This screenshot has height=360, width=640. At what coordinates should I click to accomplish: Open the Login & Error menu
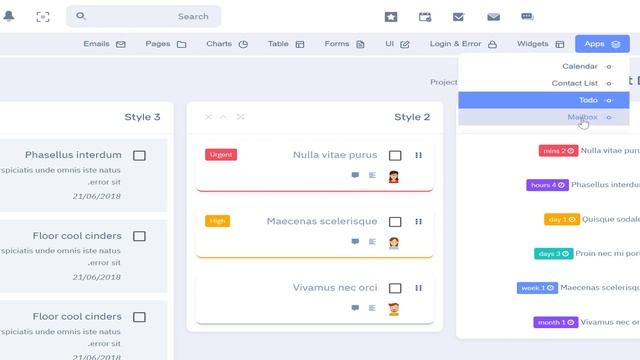coord(463,44)
